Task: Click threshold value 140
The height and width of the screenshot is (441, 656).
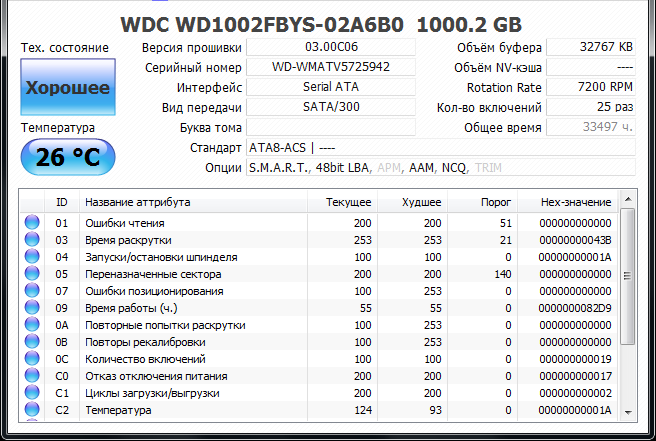Action: [x=502, y=274]
